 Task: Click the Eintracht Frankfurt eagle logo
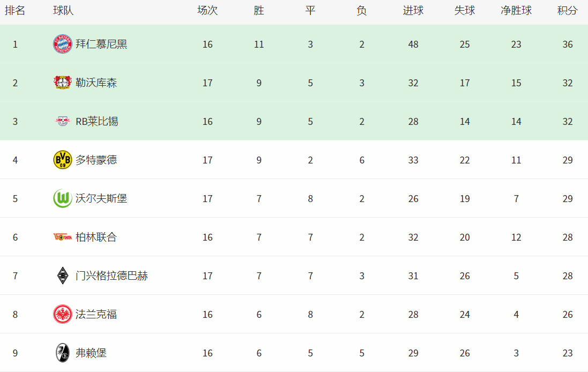[63, 315]
